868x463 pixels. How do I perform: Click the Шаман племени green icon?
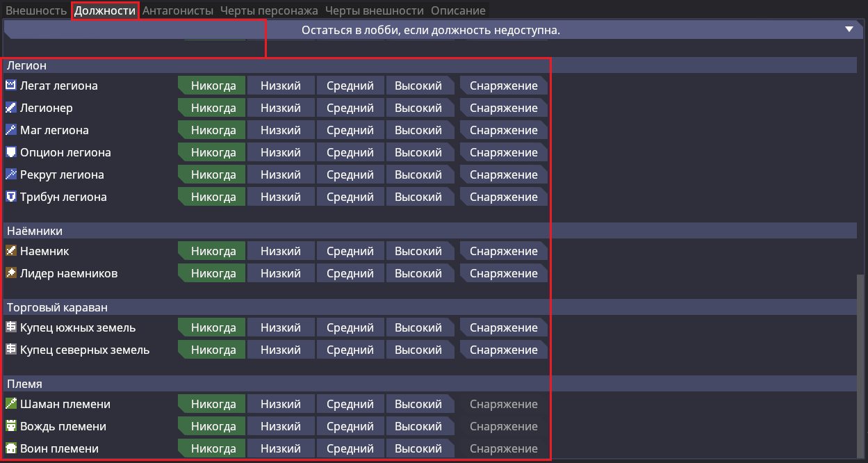pos(11,404)
